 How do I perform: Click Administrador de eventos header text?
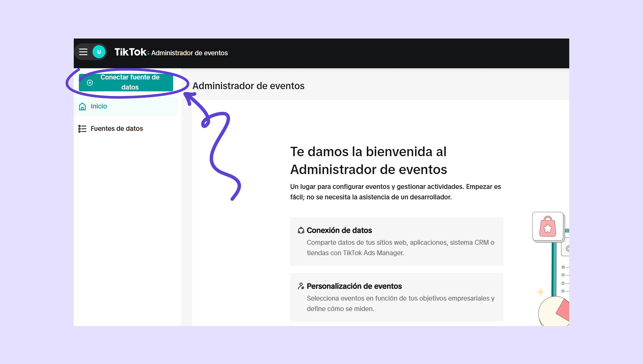point(189,53)
